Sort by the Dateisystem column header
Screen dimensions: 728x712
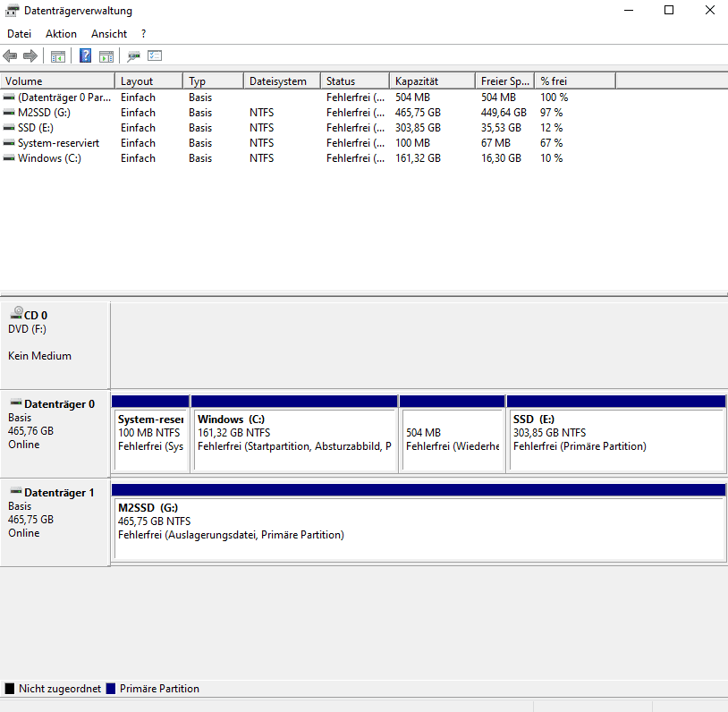pos(282,81)
